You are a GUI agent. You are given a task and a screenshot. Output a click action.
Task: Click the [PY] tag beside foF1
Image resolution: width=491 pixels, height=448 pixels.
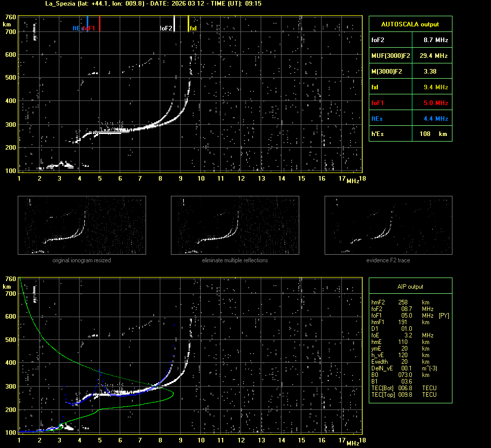[444, 316]
